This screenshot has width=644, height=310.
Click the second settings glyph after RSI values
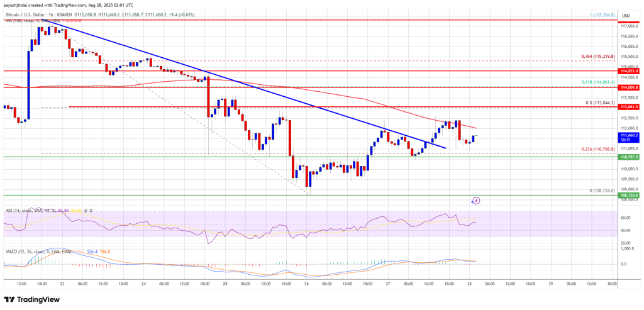(x=91, y=211)
